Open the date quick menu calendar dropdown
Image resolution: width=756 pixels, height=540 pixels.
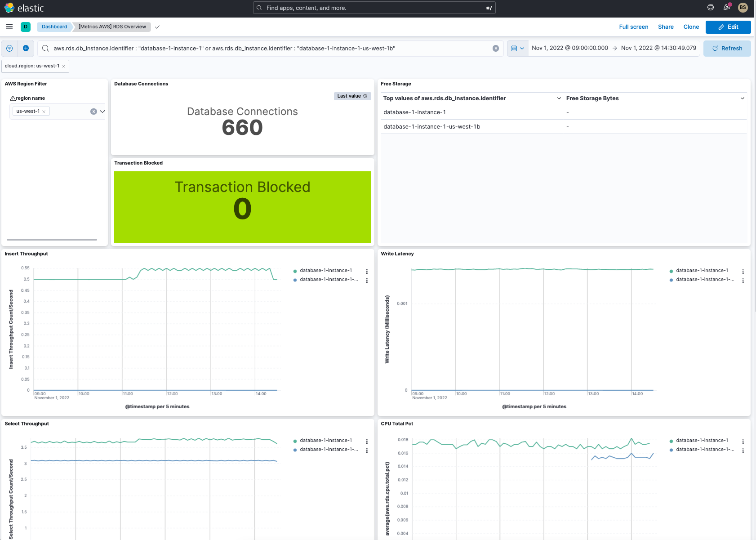[517, 49]
